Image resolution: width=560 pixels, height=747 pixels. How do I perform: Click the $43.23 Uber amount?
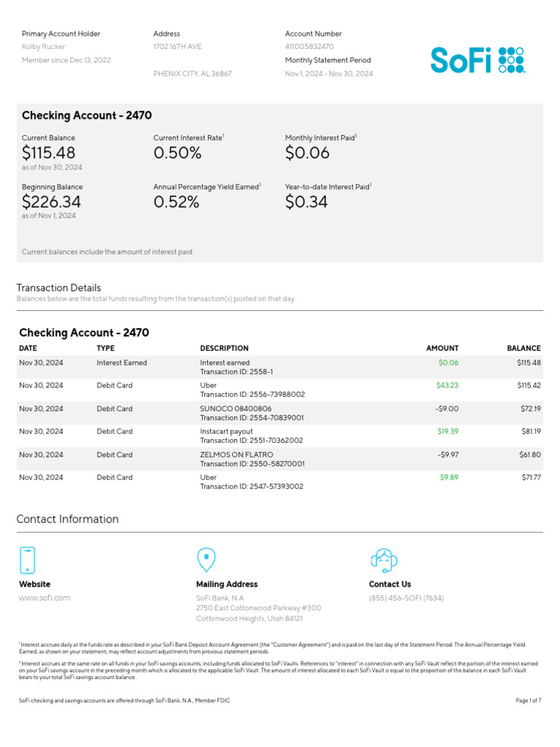(x=447, y=385)
